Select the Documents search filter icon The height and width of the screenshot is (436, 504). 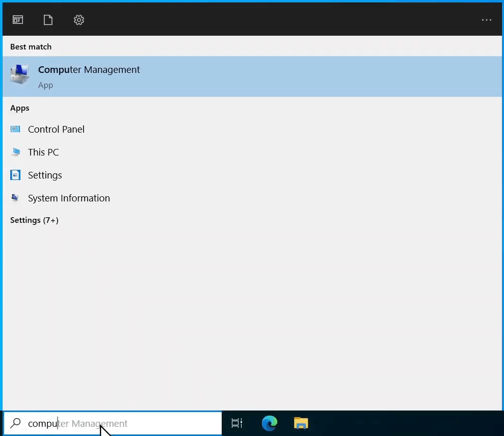[x=48, y=20]
